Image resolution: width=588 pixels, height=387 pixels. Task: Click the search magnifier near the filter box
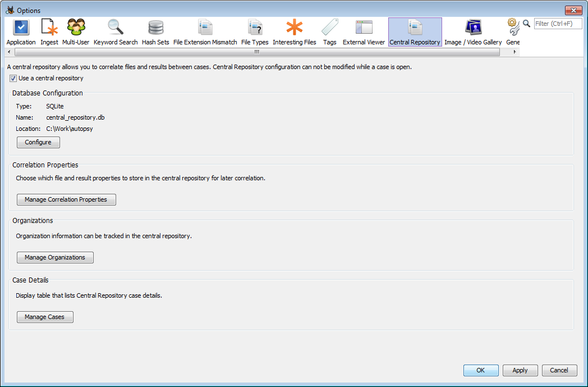pyautogui.click(x=526, y=24)
